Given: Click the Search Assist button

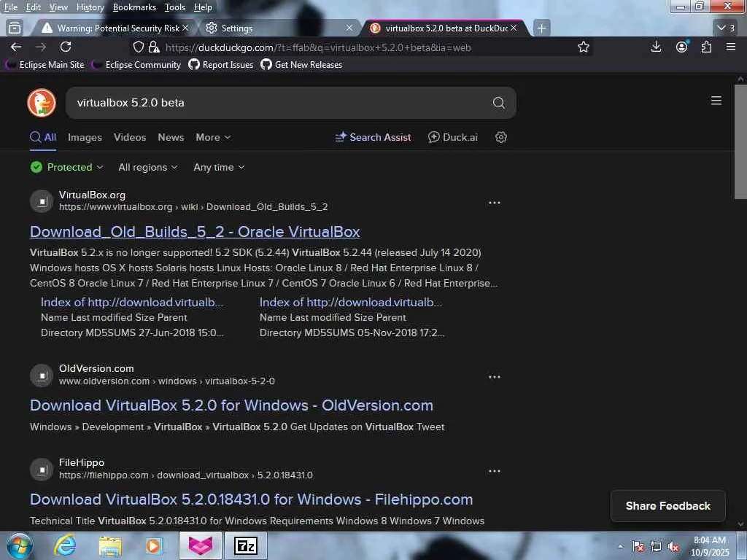Looking at the screenshot, I should tap(373, 137).
